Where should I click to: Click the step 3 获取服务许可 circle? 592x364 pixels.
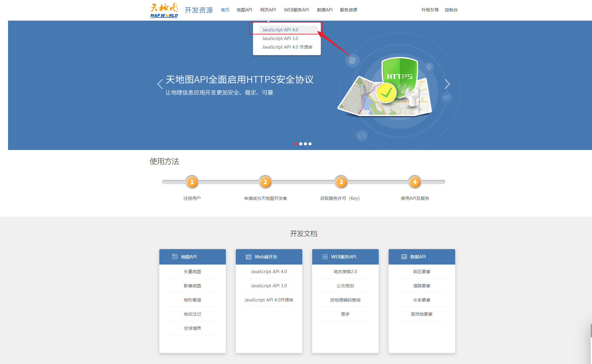pyautogui.click(x=341, y=182)
